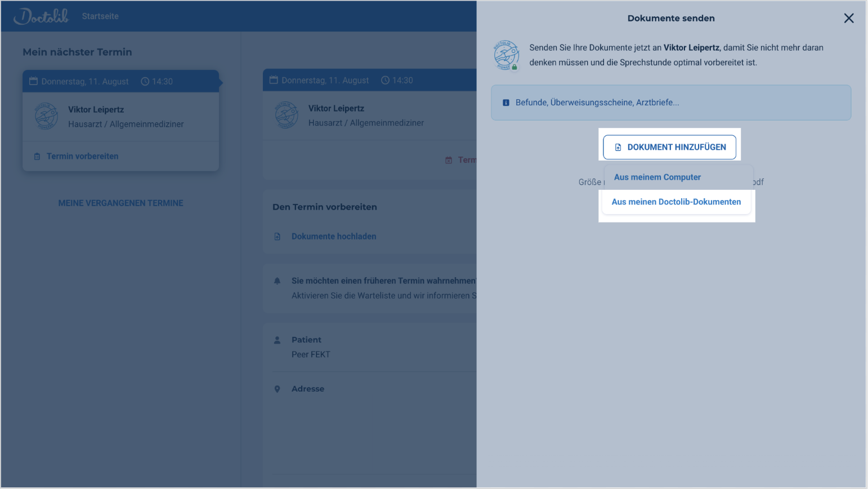Click Viktor Leipertz avatar in side panel
Image resolution: width=868 pixels, height=489 pixels.
click(x=506, y=55)
